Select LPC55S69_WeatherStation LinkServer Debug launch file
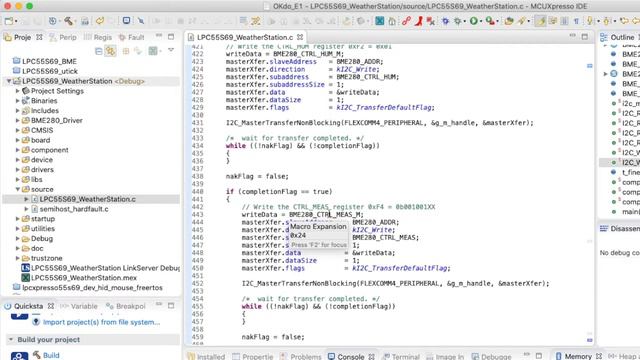 tap(105, 268)
